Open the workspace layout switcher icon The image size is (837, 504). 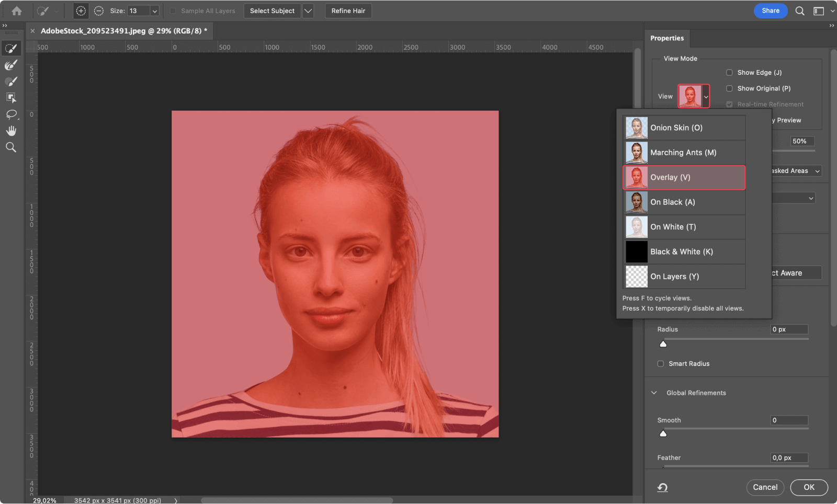coord(819,11)
